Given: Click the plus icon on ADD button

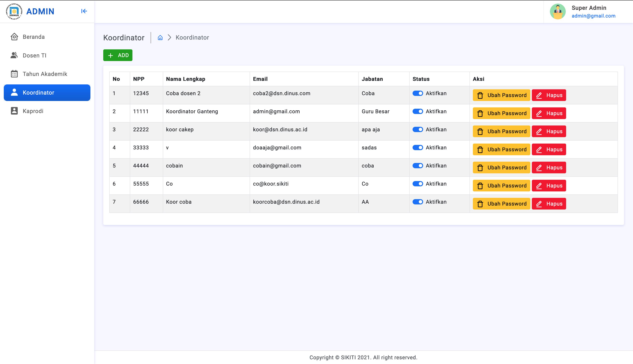Looking at the screenshot, I should [110, 55].
